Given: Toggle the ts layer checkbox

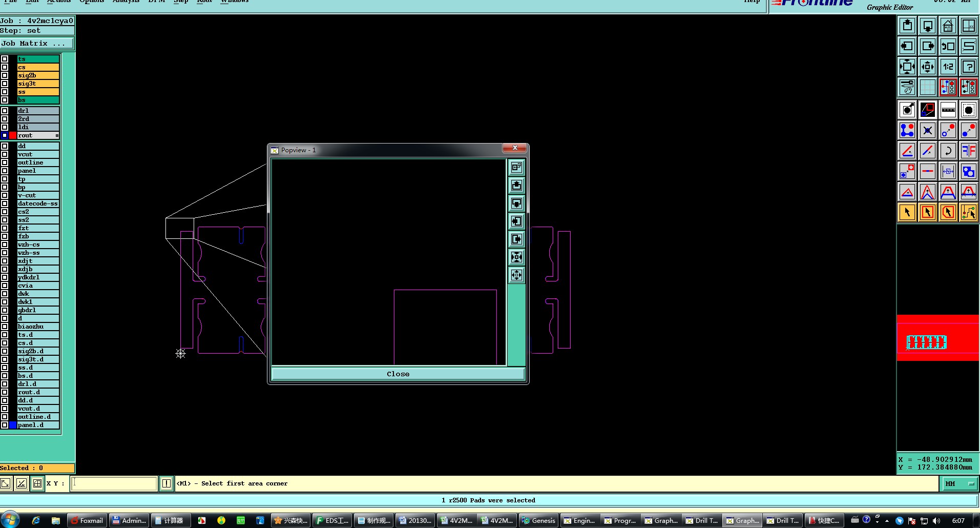Looking at the screenshot, I should [x=5, y=59].
